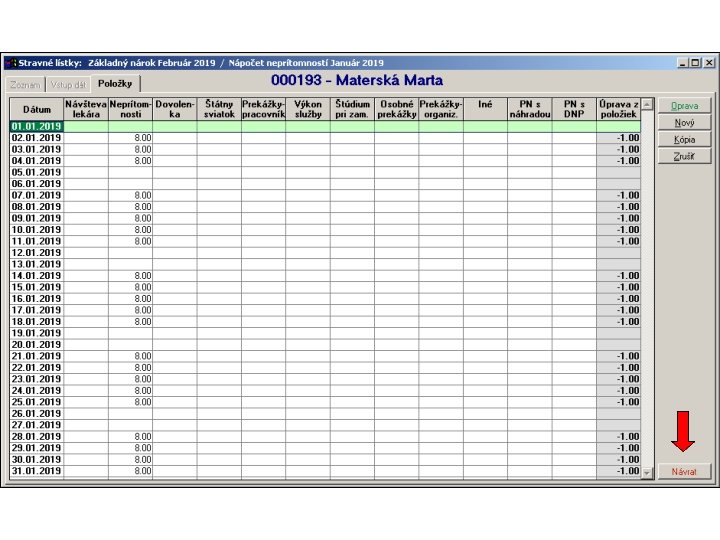
Task: Click 8.00 Neprítomnosti value for 22.01.2019
Action: click(130, 367)
